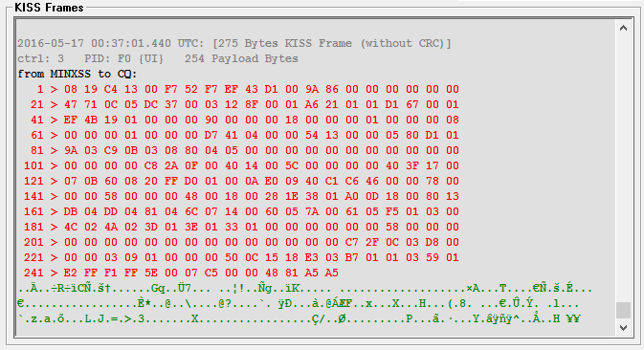The image size is (644, 350).
Task: Click the green ASCII line starting with €
Action: [299, 304]
